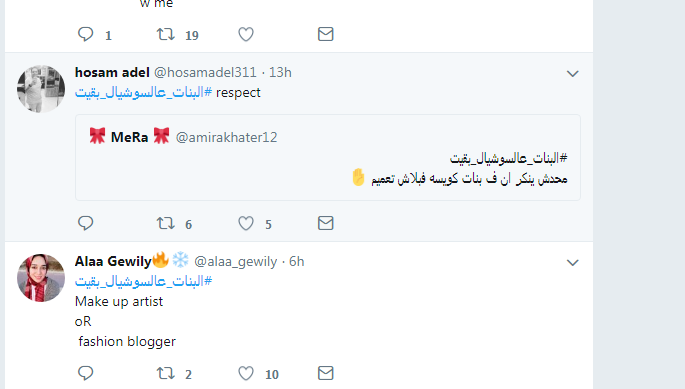
Task: Open more options chevron on hosam adel's tweet
Action: [x=572, y=74]
